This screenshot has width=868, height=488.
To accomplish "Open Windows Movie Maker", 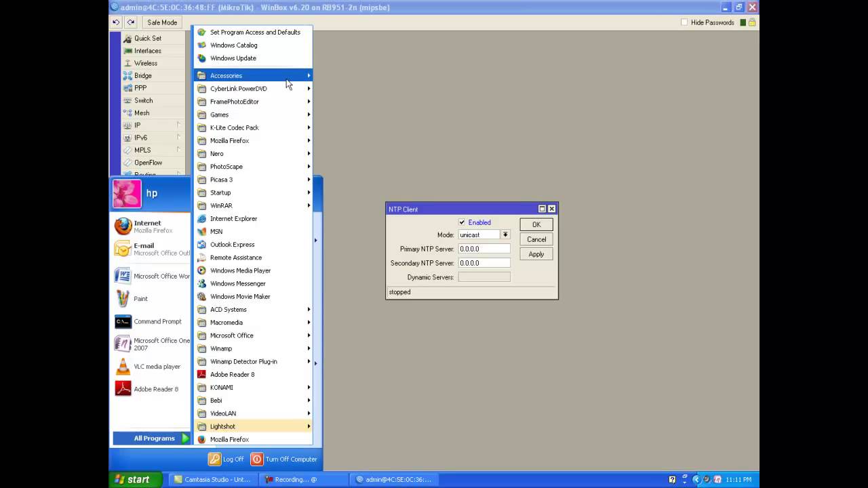I will click(x=253, y=297).
